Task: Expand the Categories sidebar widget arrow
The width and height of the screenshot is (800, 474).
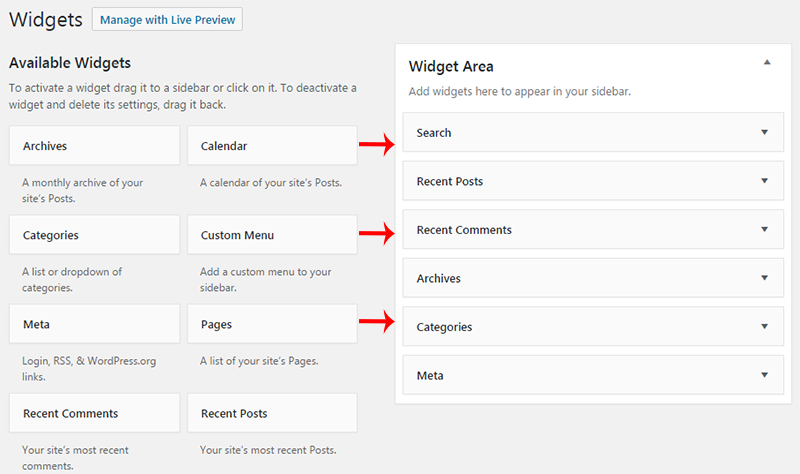Action: (x=764, y=327)
